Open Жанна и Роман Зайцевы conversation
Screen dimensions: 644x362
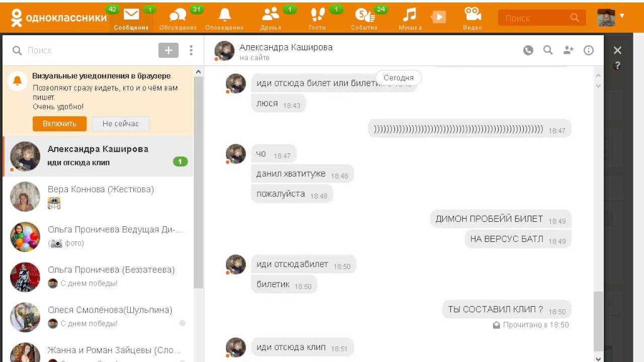point(98,350)
